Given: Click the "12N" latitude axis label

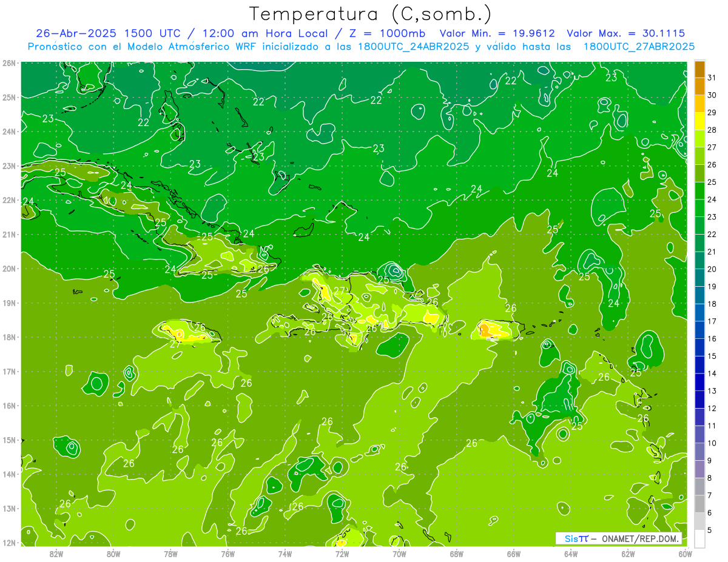Looking at the screenshot, I should pyautogui.click(x=9, y=543).
